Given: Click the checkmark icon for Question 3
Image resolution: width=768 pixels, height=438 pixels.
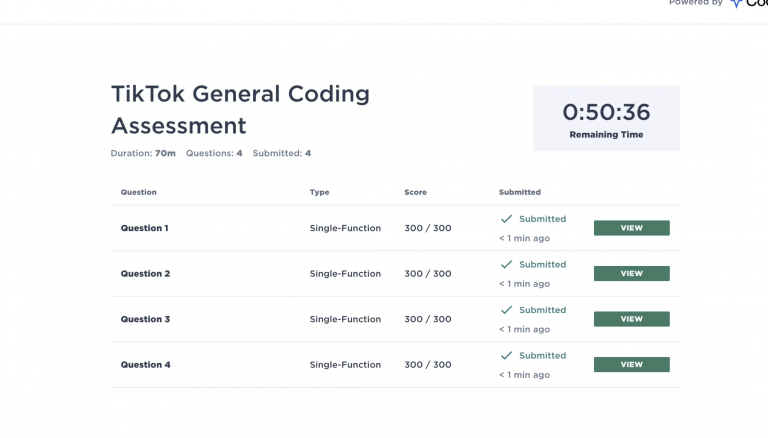Looking at the screenshot, I should click(x=506, y=310).
